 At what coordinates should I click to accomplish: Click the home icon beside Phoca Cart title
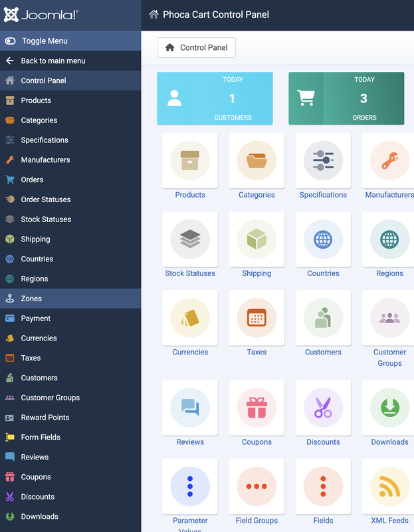[154, 14]
